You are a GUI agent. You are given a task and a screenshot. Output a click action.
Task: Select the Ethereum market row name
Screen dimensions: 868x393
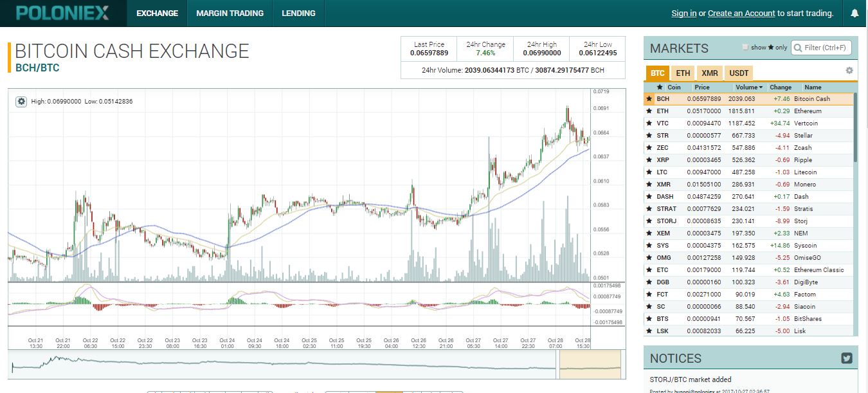(x=808, y=111)
